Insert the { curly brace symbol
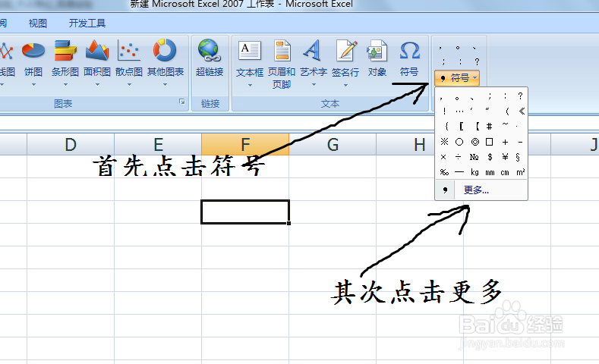 pyautogui.click(x=446, y=126)
